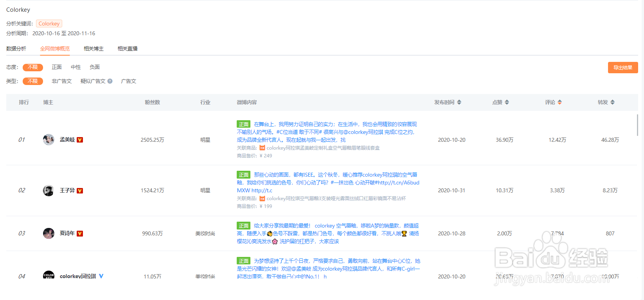The height and width of the screenshot is (300, 644).
Task: Open linked product 空气唇釉3支装
Action: [336, 199]
